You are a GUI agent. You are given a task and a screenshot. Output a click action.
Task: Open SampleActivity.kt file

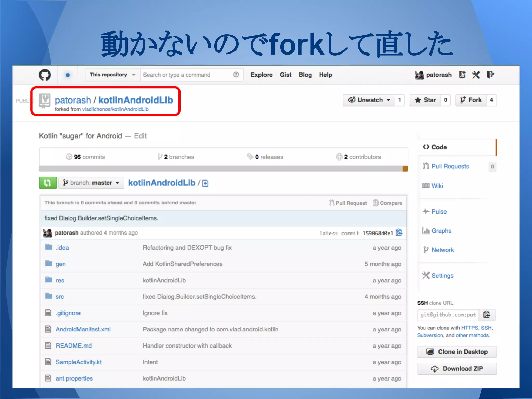78,362
